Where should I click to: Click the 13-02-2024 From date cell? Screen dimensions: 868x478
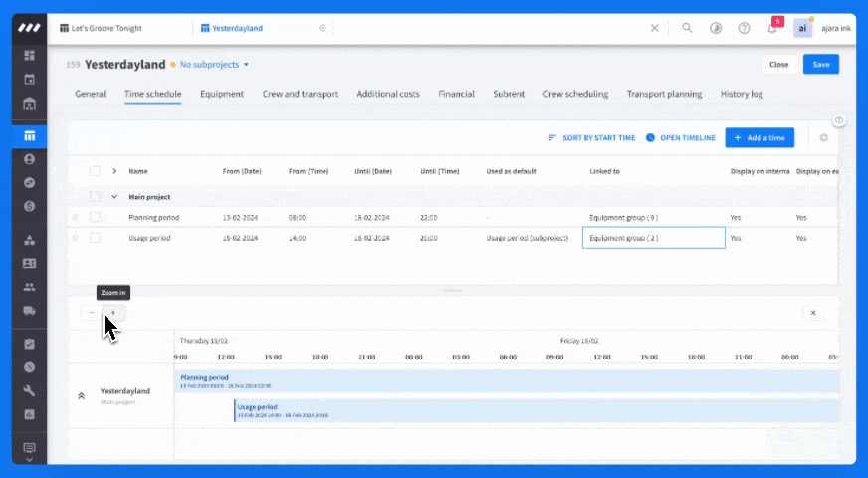point(240,218)
